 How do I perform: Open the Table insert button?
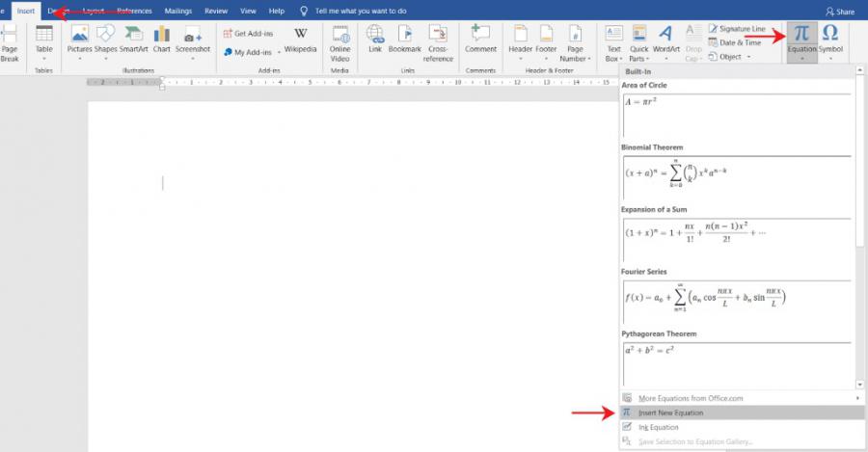point(44,42)
